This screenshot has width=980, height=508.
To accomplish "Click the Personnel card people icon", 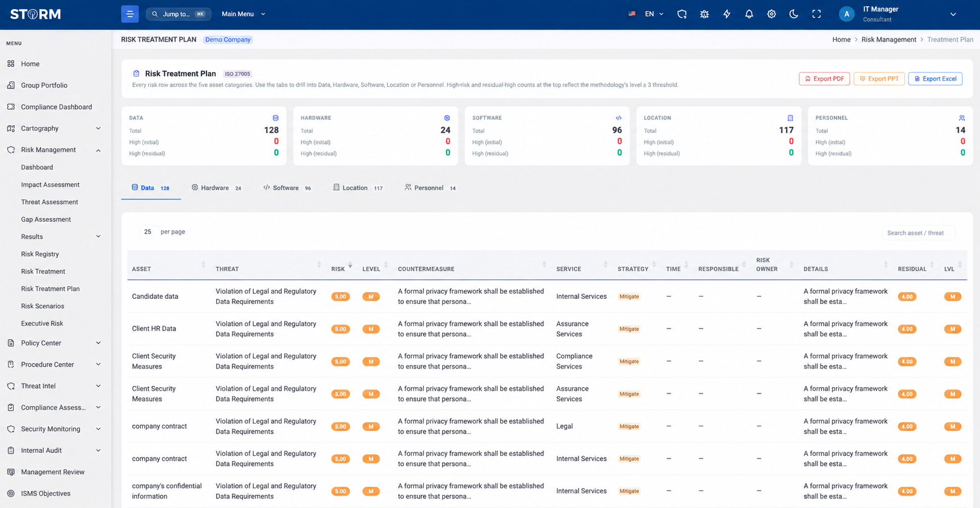I will [962, 118].
